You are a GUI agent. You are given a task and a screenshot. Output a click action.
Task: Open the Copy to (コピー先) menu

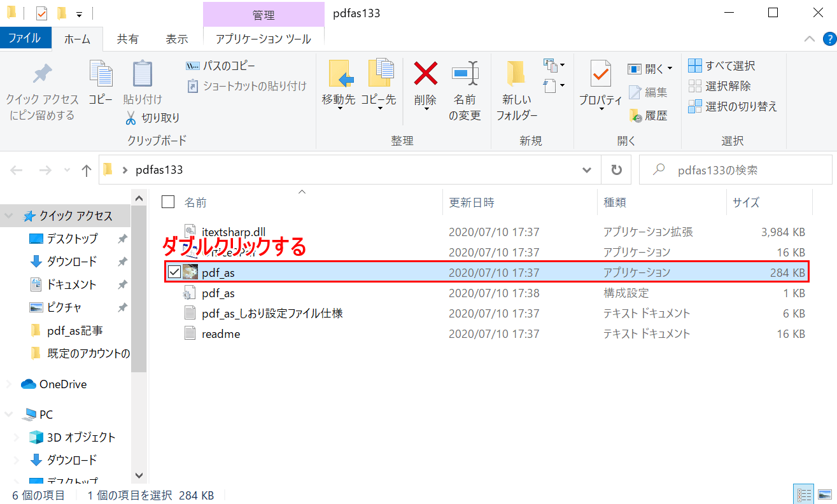pos(379,85)
